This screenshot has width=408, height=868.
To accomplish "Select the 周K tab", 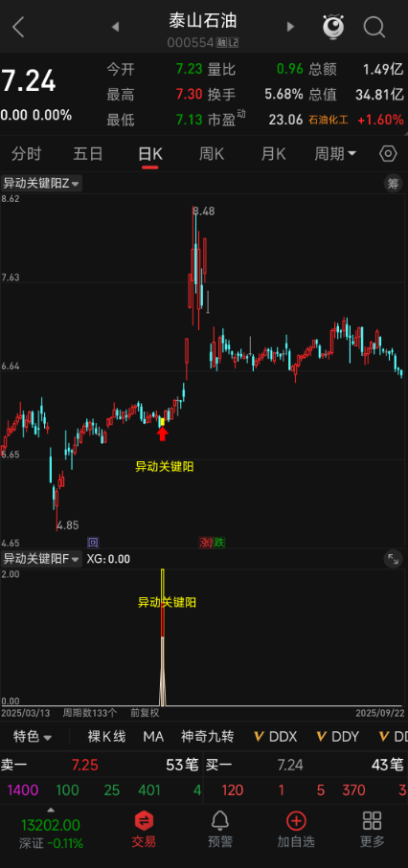I will (212, 153).
